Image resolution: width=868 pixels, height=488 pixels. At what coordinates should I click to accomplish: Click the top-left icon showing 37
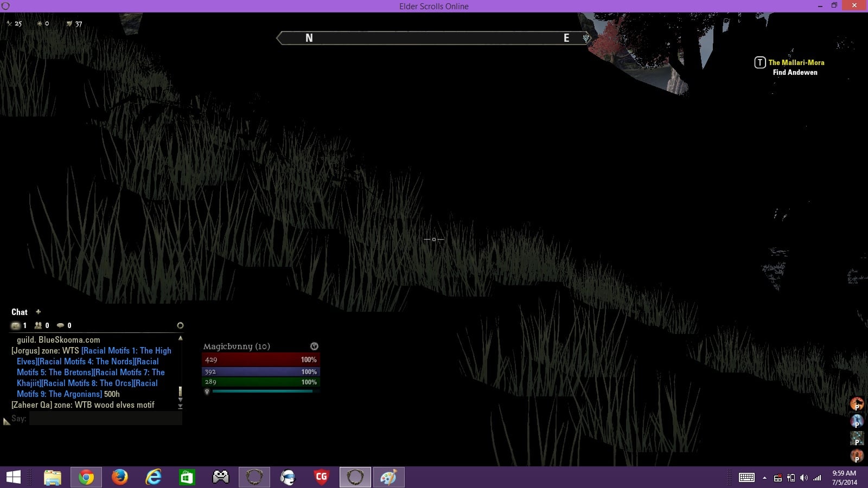[x=69, y=24]
